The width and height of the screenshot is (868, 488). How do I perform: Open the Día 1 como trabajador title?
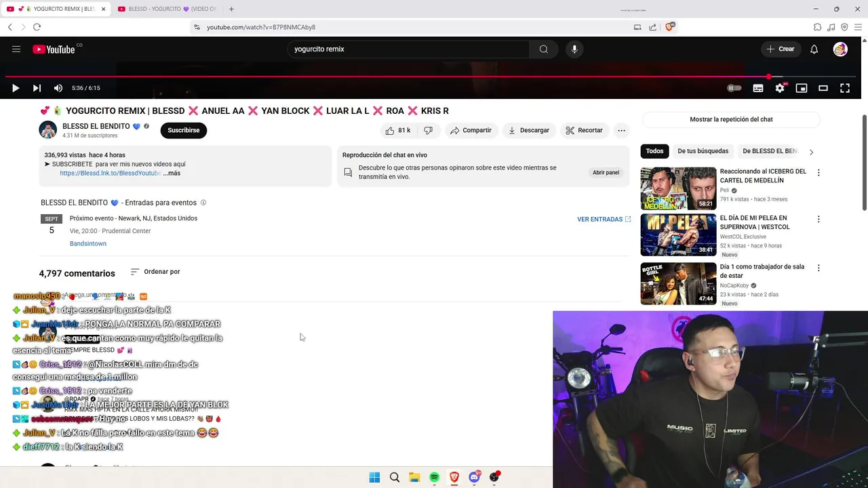click(762, 271)
